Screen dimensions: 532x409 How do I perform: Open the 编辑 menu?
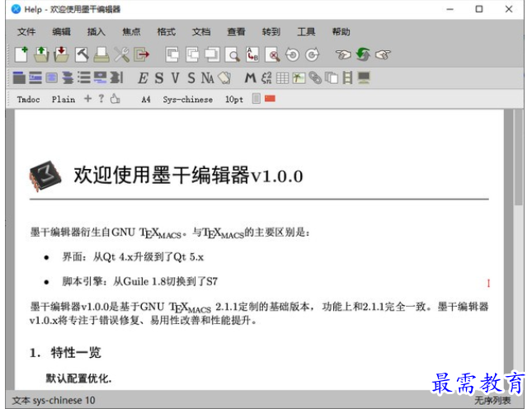tap(61, 32)
